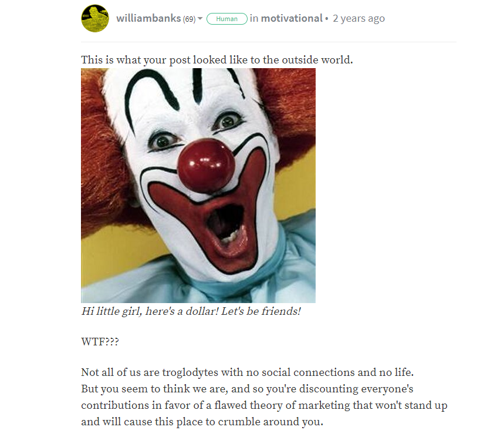Click the line beginning 'But you seem to think'

(x=247, y=389)
